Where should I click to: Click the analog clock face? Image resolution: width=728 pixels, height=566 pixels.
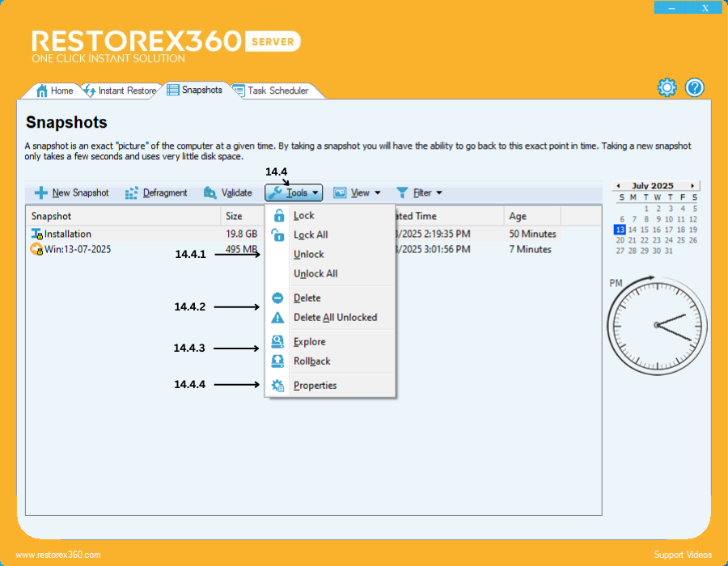pyautogui.click(x=657, y=325)
